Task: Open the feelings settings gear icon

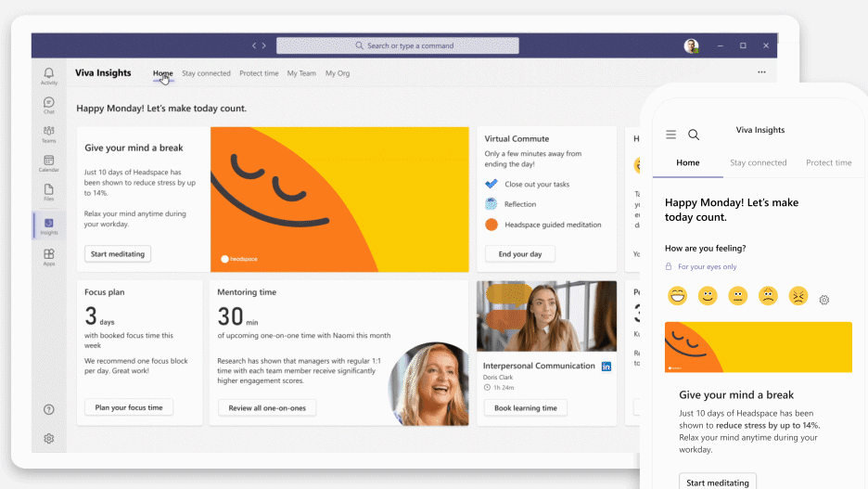Action: pyautogui.click(x=824, y=300)
